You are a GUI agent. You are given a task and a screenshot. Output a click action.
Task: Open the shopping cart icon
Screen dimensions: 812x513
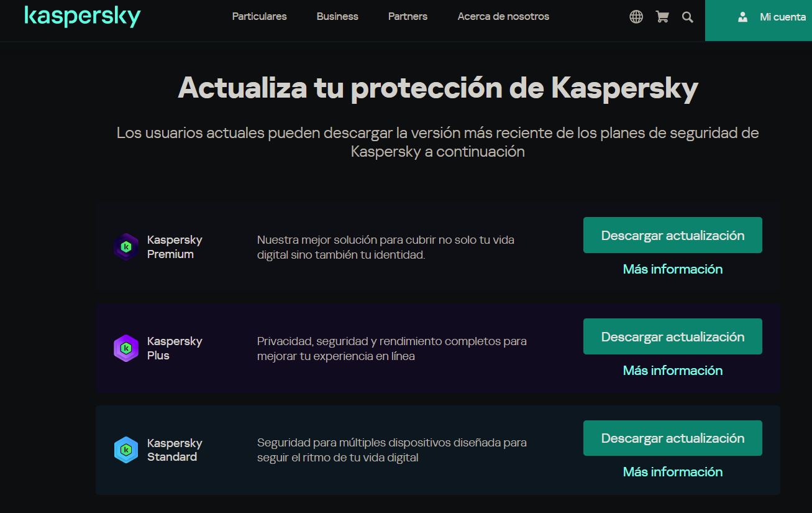pos(662,17)
